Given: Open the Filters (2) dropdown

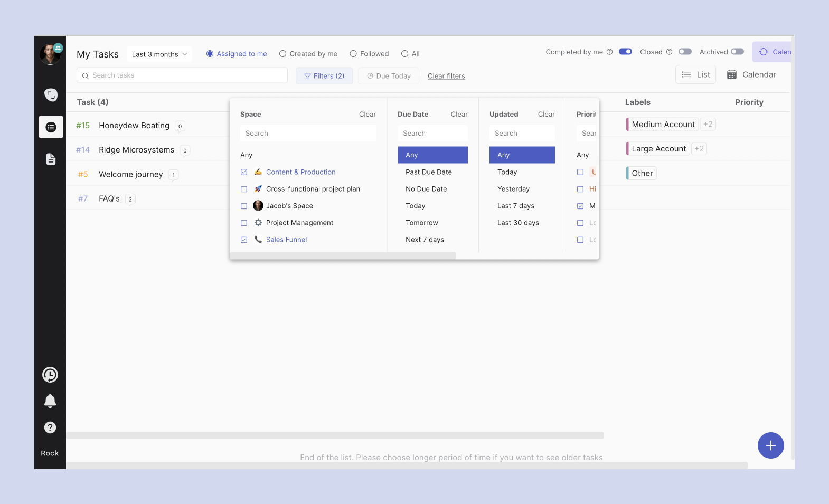Looking at the screenshot, I should [x=324, y=76].
